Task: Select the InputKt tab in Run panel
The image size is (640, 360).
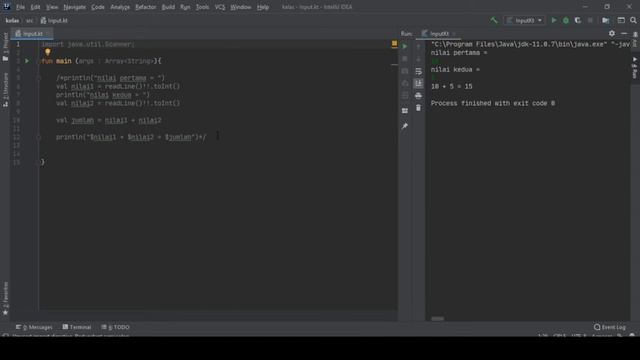Action: [x=438, y=33]
